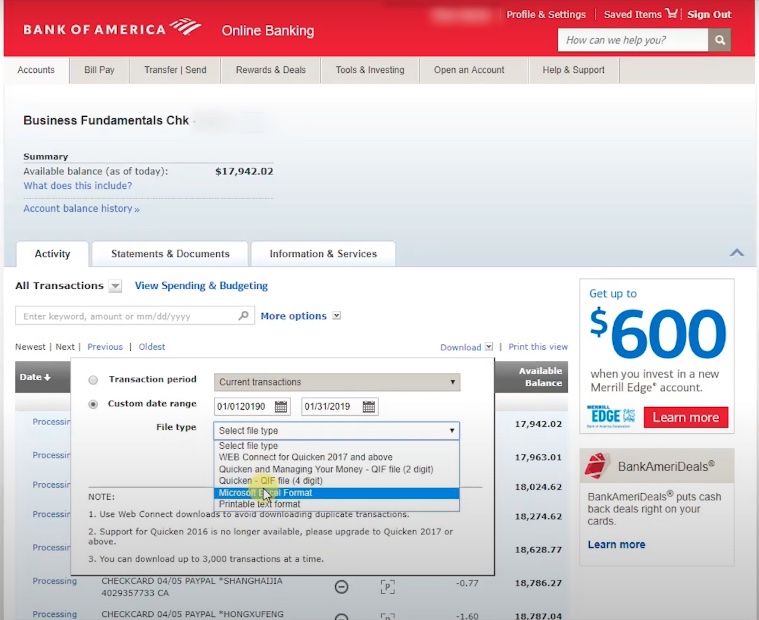Switch to the Information & Services tab
Viewport: 759px width, 620px height.
[x=323, y=254]
